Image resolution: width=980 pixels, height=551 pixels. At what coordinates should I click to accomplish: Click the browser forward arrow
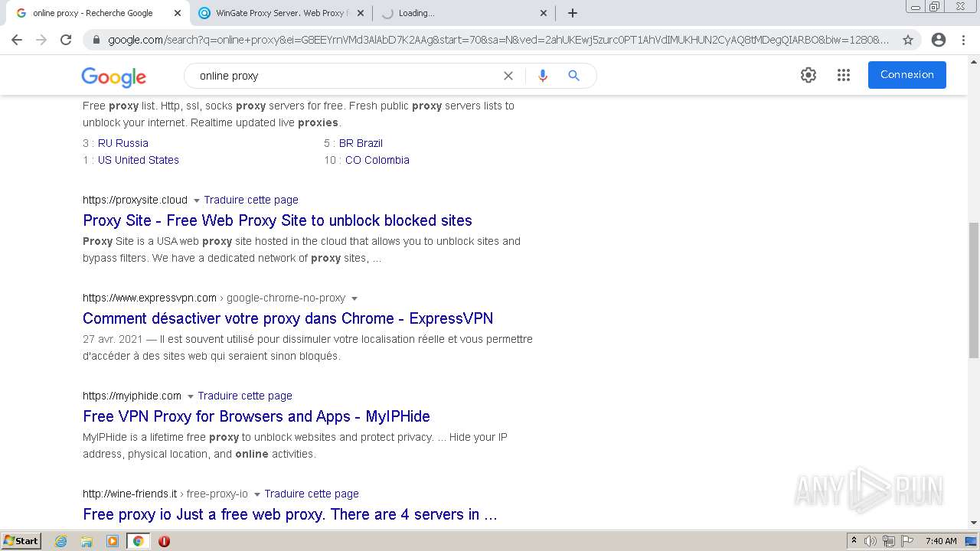41,40
